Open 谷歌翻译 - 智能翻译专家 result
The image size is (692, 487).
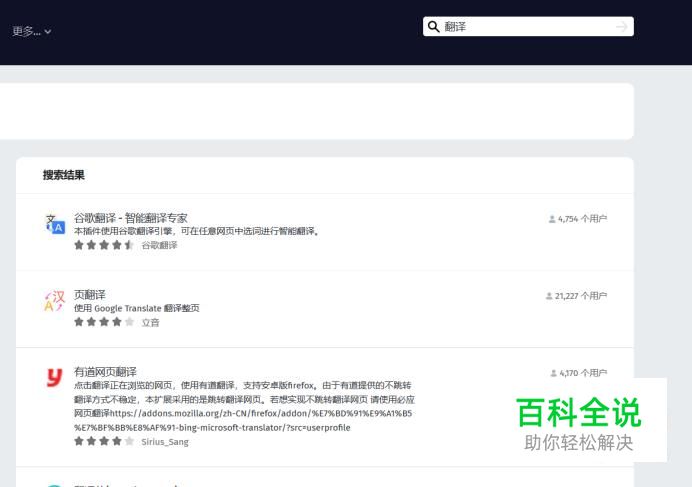131,218
